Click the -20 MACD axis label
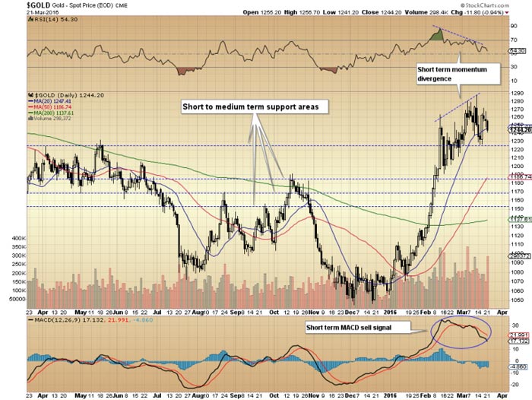 (x=515, y=385)
